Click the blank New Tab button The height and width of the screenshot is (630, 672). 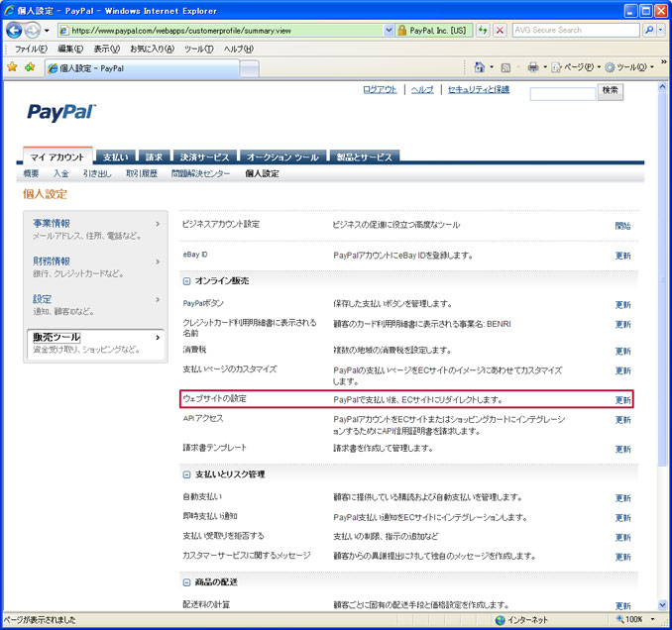[x=249, y=69]
